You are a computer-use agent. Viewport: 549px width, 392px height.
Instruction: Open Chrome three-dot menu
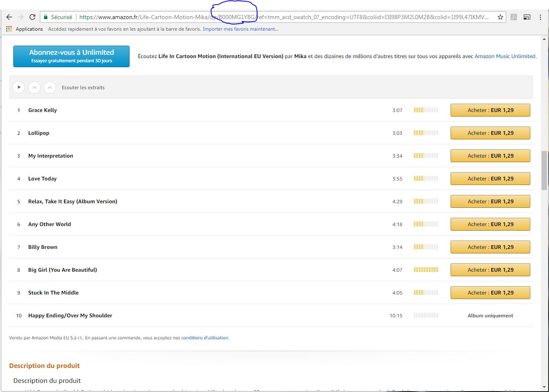pyautogui.click(x=540, y=17)
